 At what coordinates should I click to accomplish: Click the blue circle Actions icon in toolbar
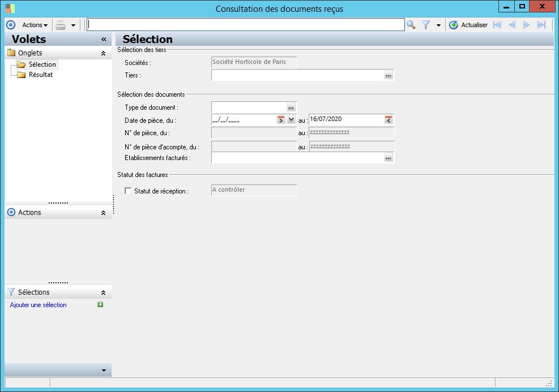(11, 25)
